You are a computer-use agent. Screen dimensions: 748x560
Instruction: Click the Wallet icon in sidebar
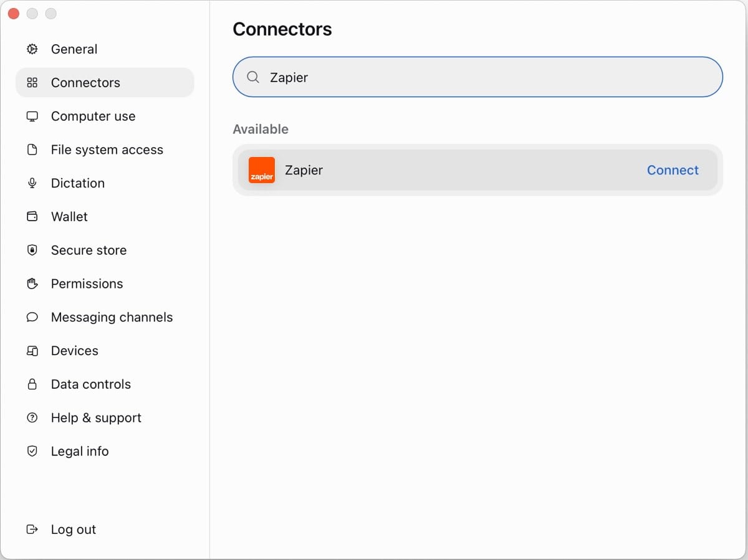(x=32, y=217)
